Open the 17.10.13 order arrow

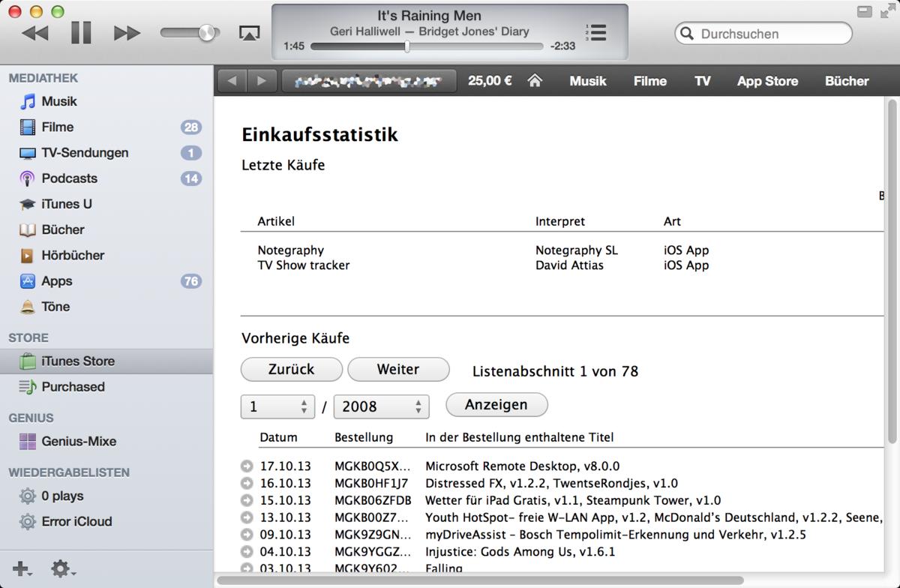[247, 466]
